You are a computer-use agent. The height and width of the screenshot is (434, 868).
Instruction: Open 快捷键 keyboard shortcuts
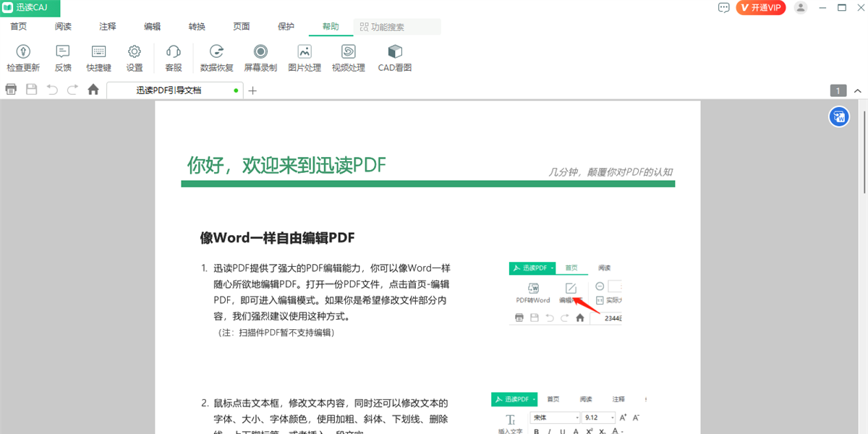pos(98,59)
